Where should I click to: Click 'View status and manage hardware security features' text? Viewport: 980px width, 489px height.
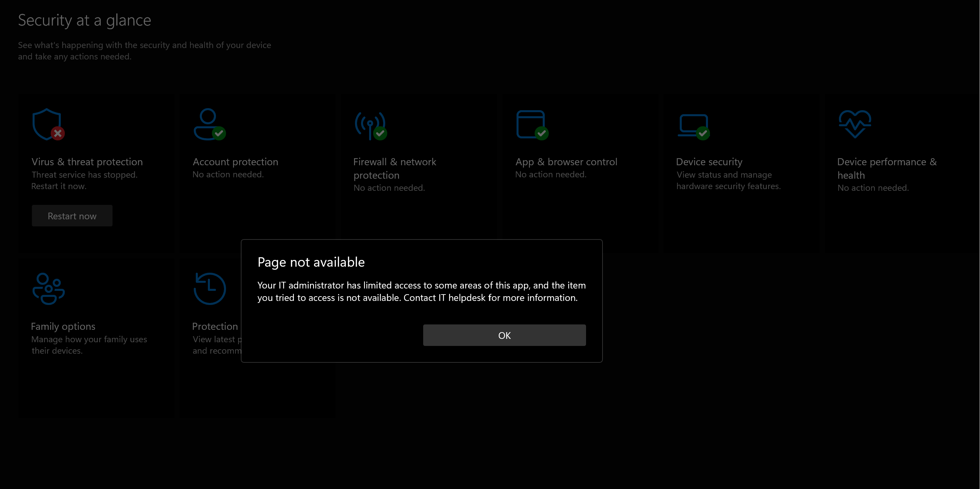pyautogui.click(x=728, y=180)
